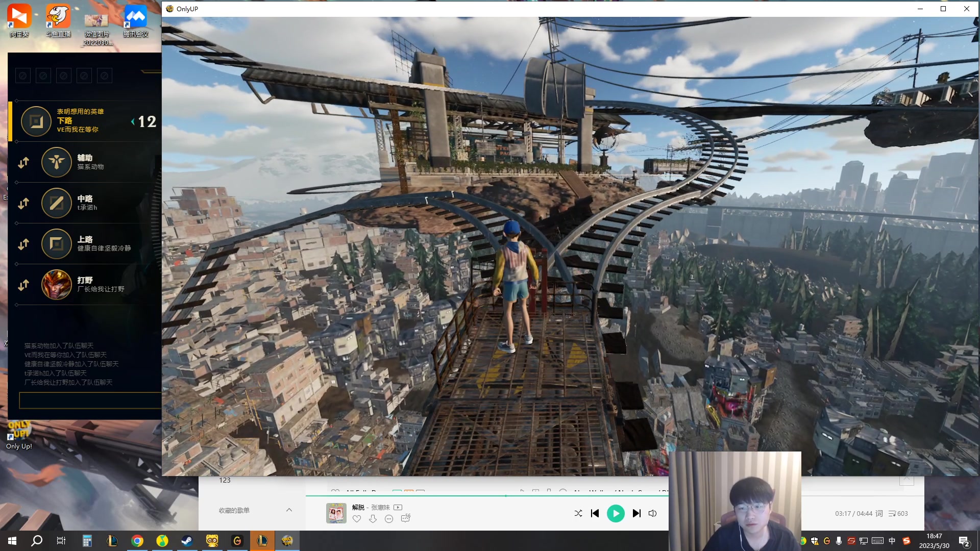Open the playlist queue showing 603 songs
The image size is (980, 551).
click(x=898, y=513)
